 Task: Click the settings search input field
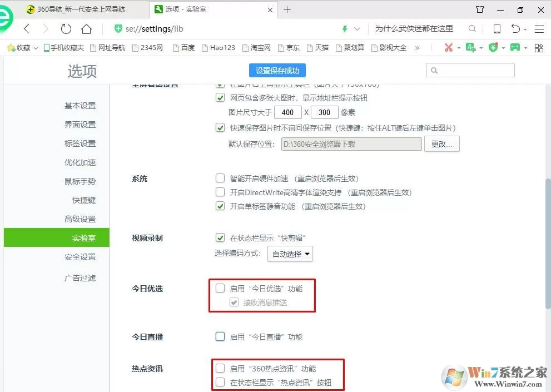pyautogui.click(x=470, y=70)
